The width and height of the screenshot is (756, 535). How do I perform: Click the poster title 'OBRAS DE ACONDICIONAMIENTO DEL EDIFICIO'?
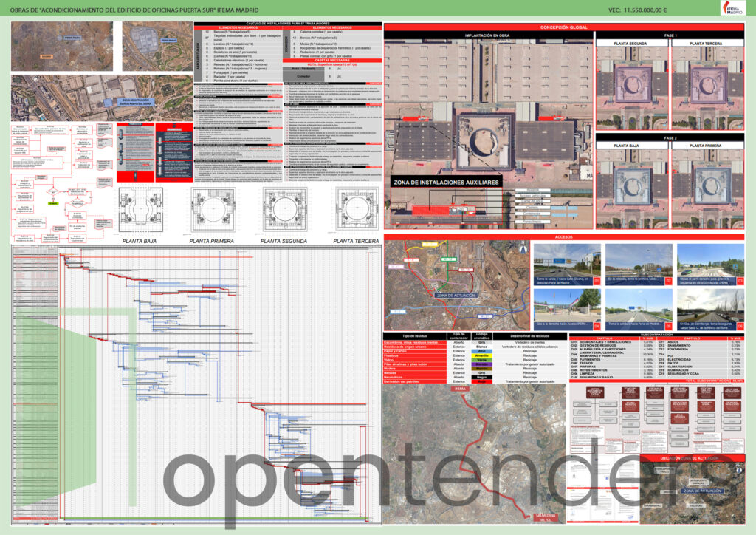point(134,10)
